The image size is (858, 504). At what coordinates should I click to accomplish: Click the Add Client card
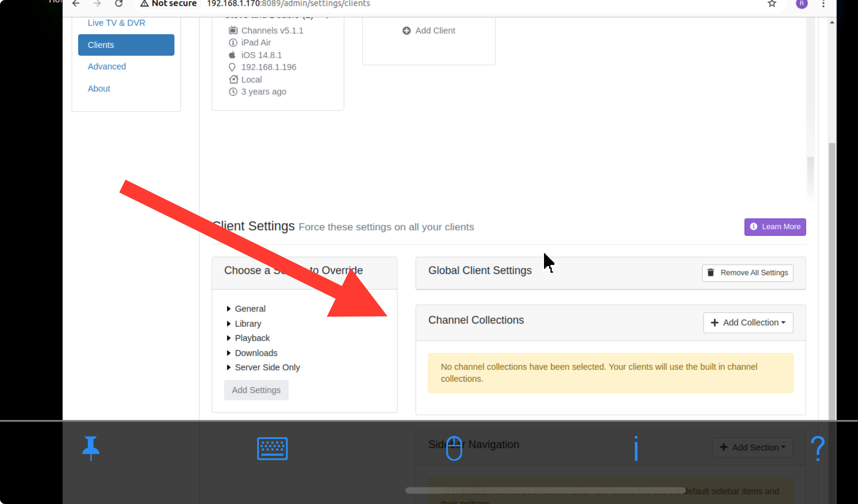click(429, 31)
